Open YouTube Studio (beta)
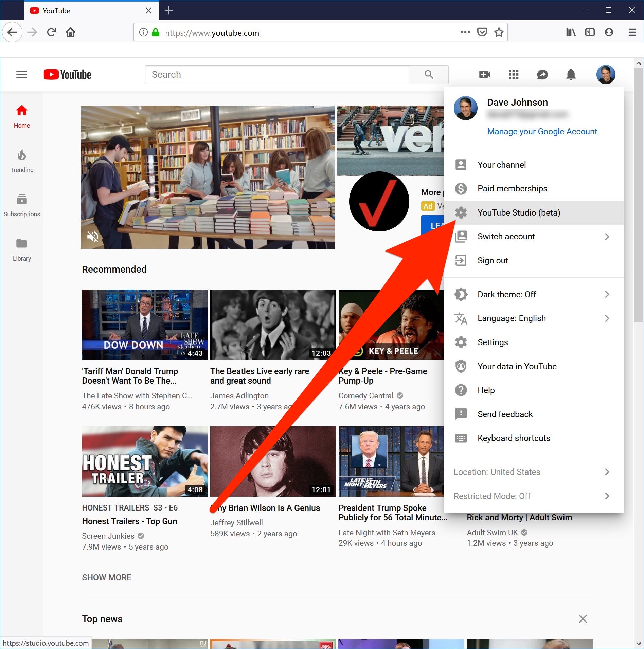This screenshot has width=644, height=649. tap(534, 212)
